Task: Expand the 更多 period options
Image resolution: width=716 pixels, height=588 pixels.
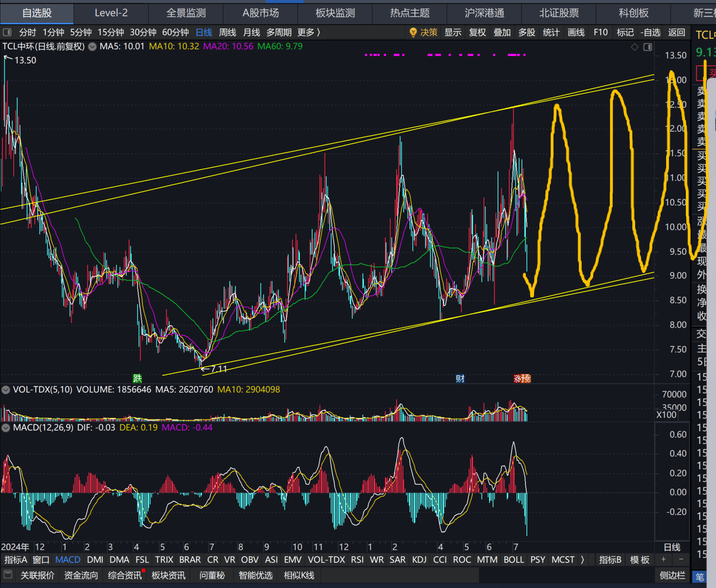Action: (309, 32)
